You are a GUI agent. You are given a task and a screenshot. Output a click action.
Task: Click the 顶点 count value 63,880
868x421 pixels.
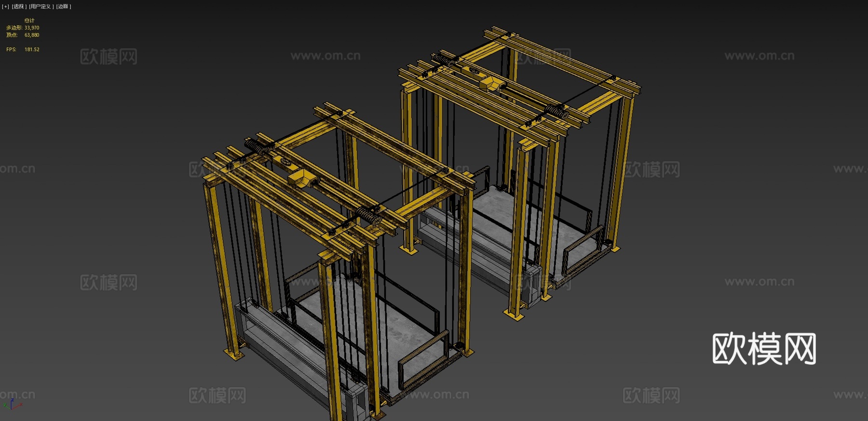(32, 35)
